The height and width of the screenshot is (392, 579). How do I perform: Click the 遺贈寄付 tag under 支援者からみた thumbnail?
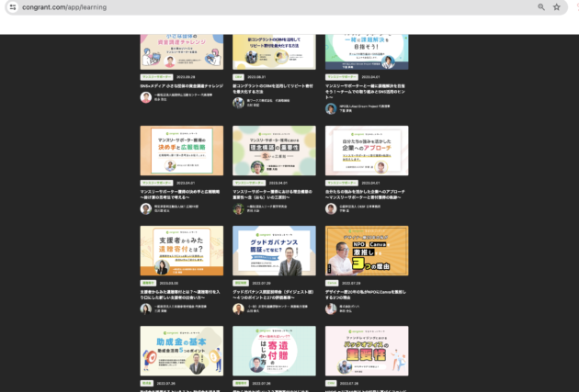pyautogui.click(x=148, y=284)
